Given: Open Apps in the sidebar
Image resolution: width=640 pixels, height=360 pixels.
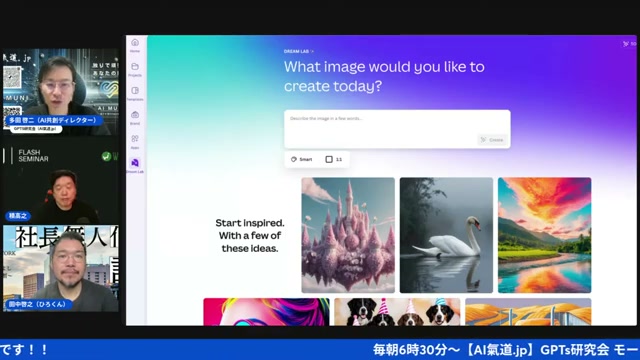Looking at the screenshot, I should point(135,141).
